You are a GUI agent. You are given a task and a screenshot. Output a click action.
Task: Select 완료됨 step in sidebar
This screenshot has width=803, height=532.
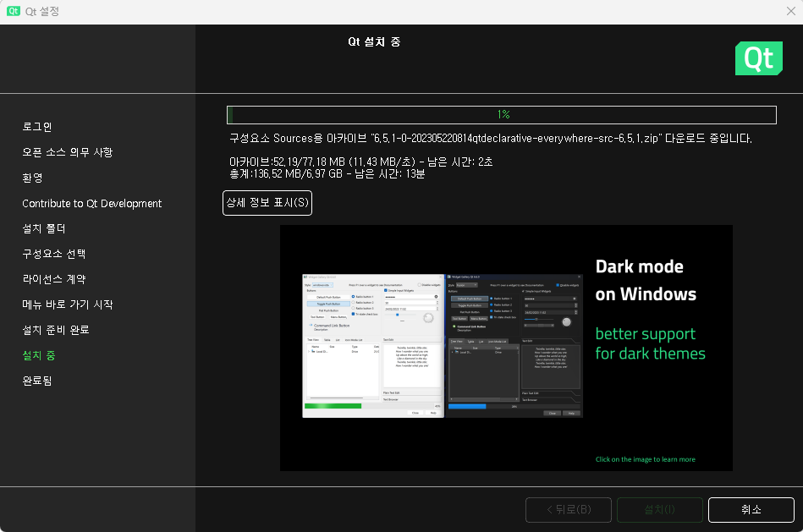click(37, 381)
